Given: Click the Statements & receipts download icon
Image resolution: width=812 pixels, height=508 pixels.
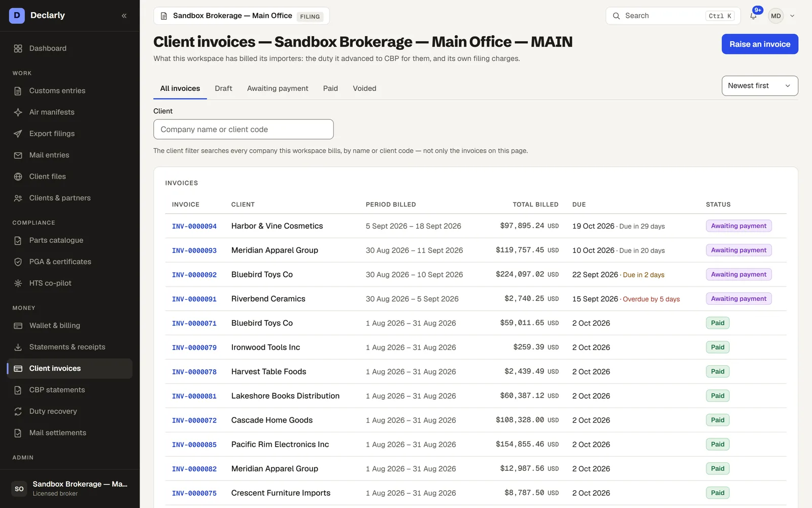Looking at the screenshot, I should (18, 347).
